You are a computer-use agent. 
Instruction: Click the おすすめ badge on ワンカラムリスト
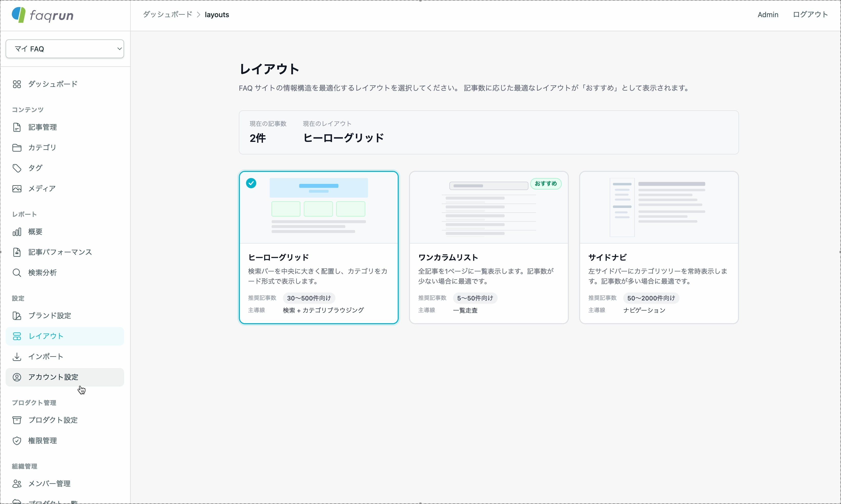tap(546, 184)
